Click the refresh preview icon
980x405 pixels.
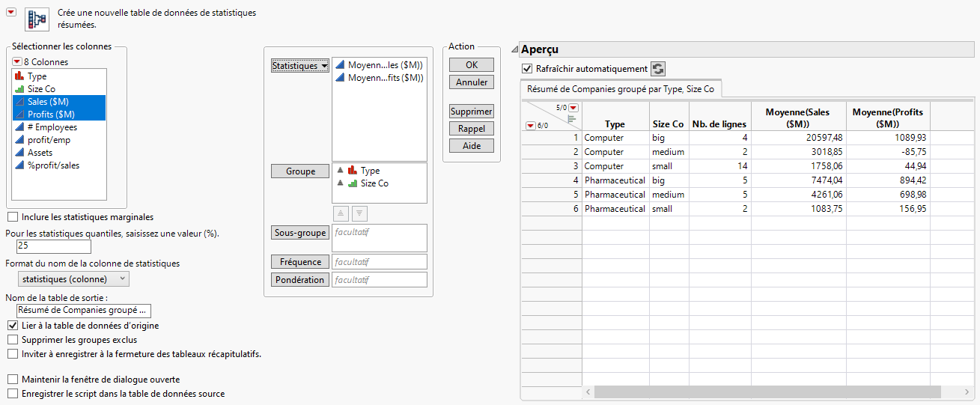click(658, 69)
